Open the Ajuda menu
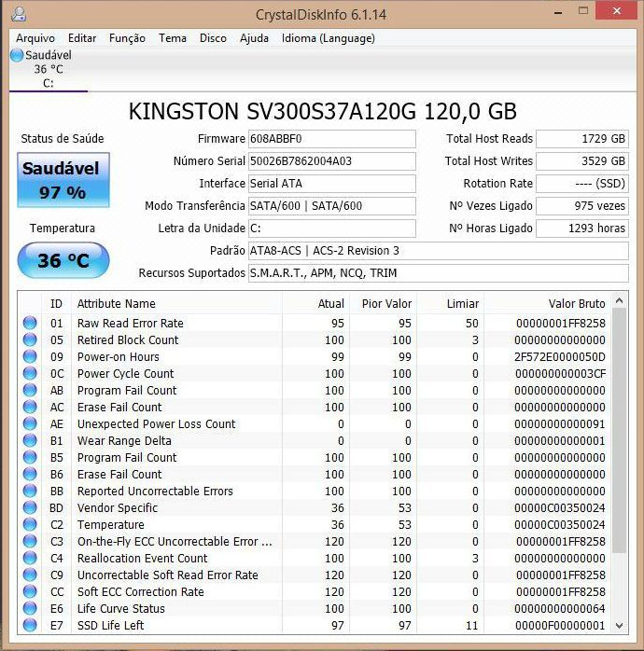The width and height of the screenshot is (644, 651). (x=254, y=38)
